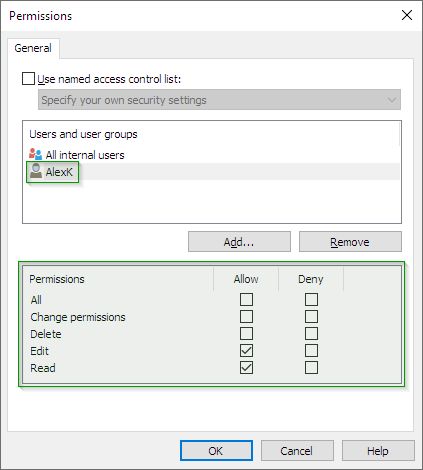Uncheck Allow for Read permission
The height and width of the screenshot is (470, 423).
point(246,368)
